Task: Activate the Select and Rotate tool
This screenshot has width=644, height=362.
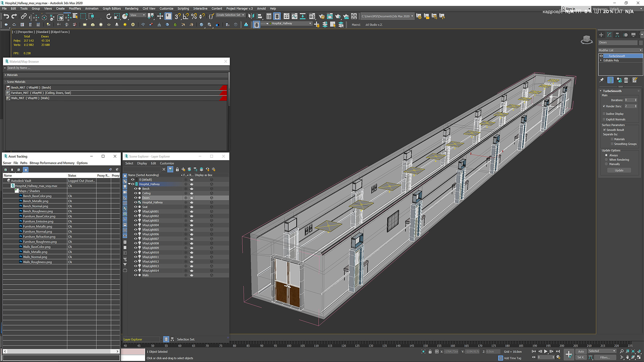Action: tap(109, 16)
